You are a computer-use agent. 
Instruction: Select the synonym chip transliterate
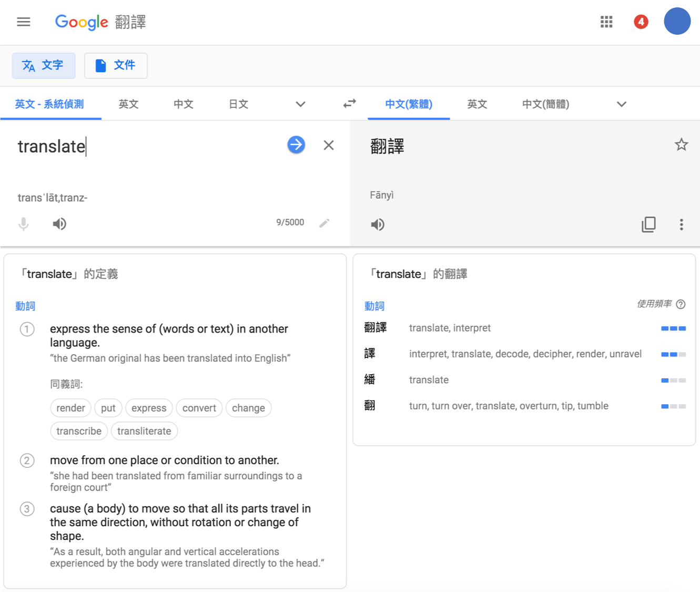coord(144,431)
